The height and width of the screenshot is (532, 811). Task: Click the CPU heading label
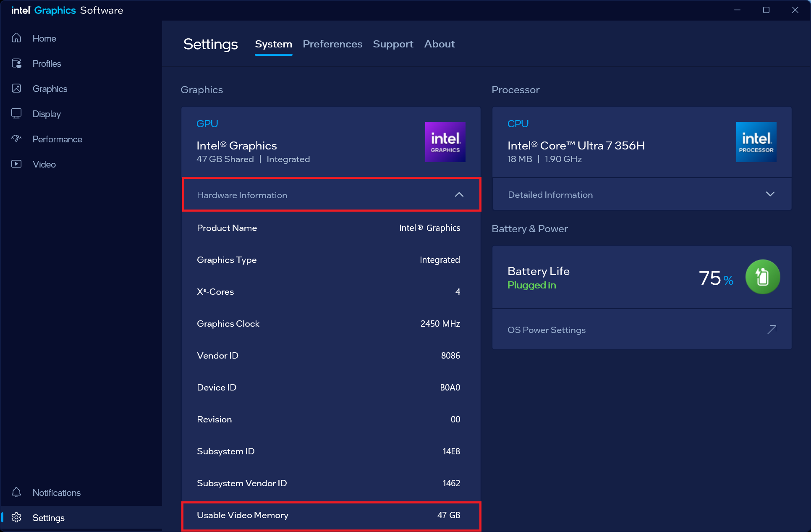pos(518,124)
